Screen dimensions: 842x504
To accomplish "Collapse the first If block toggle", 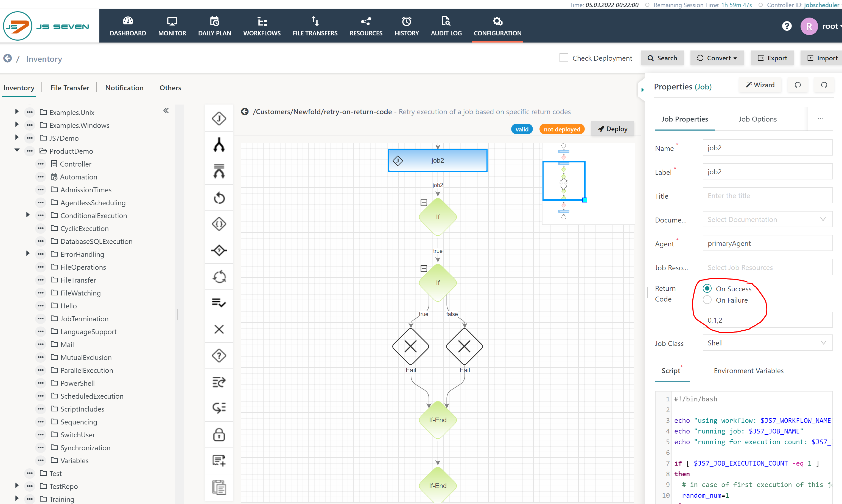I will 423,203.
